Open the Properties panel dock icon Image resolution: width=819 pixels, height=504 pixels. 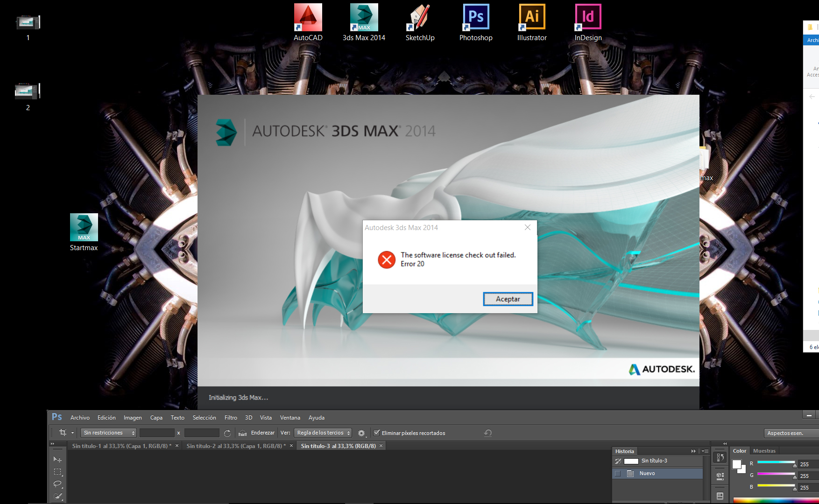(720, 496)
